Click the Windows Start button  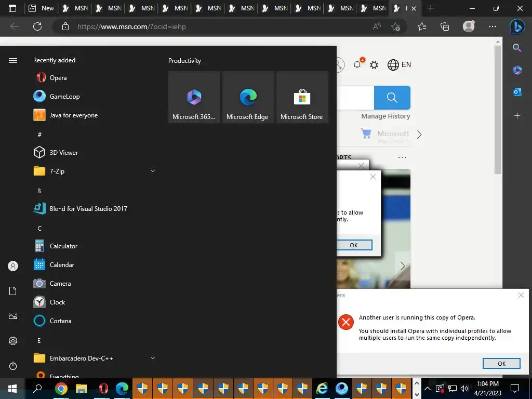click(x=12, y=389)
